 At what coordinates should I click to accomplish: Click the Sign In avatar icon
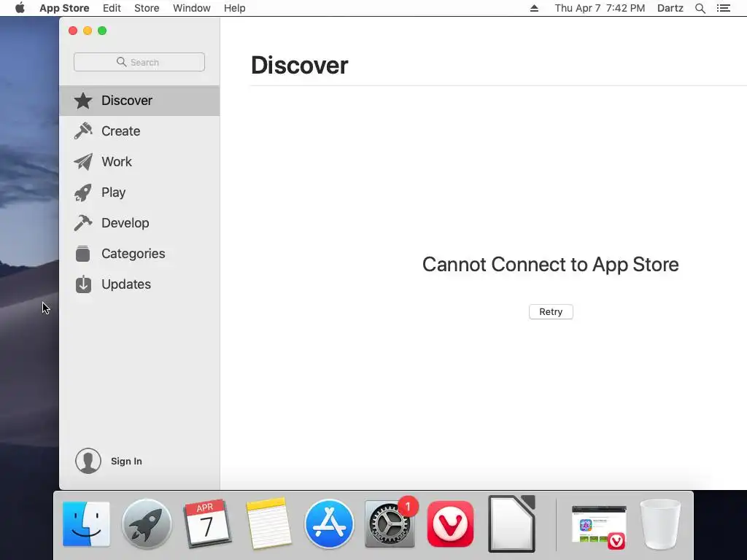pos(88,461)
